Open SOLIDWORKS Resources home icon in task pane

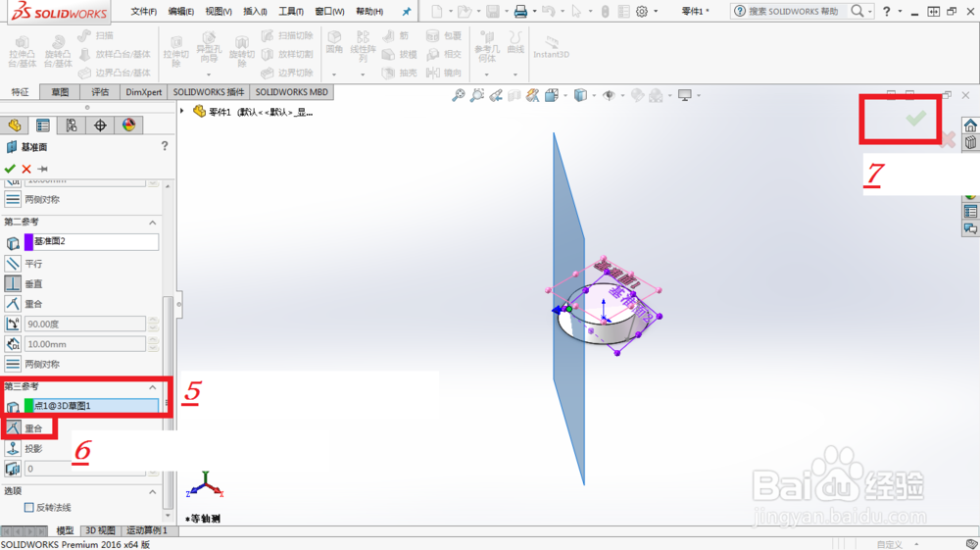(x=970, y=125)
